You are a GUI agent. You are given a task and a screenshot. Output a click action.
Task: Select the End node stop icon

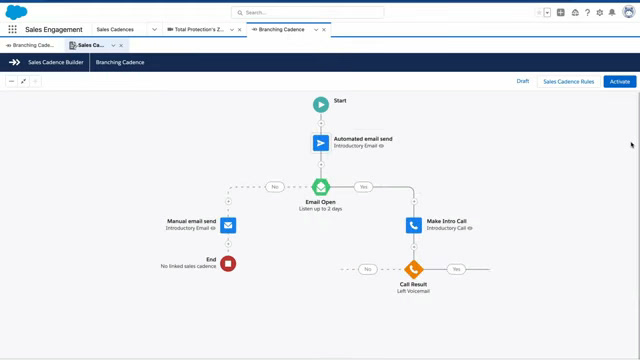point(228,264)
